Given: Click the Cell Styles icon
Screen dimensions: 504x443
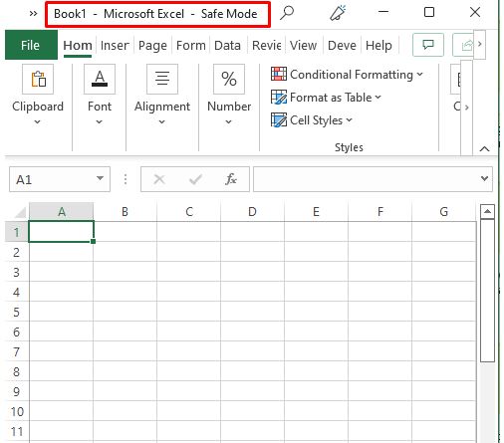Looking at the screenshot, I should click(x=279, y=119).
